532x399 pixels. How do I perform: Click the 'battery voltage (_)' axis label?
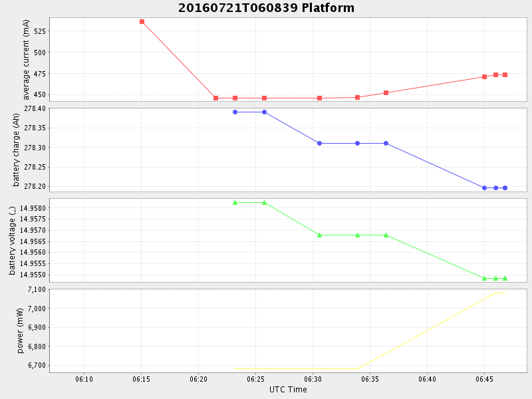coord(13,240)
